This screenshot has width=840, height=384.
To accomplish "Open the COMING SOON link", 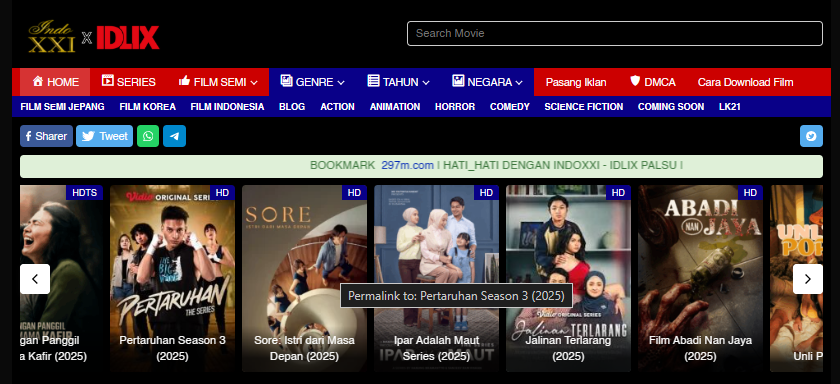I will [671, 107].
